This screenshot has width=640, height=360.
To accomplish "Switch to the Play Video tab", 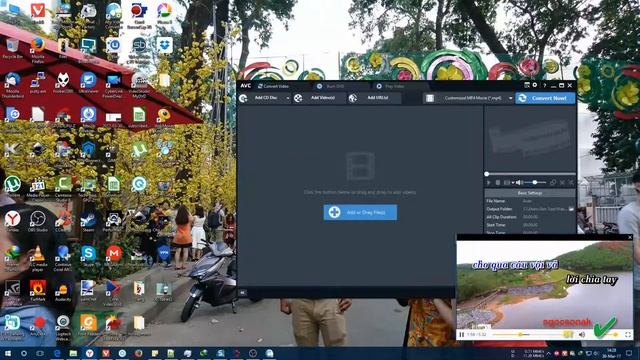I will tap(391, 86).
